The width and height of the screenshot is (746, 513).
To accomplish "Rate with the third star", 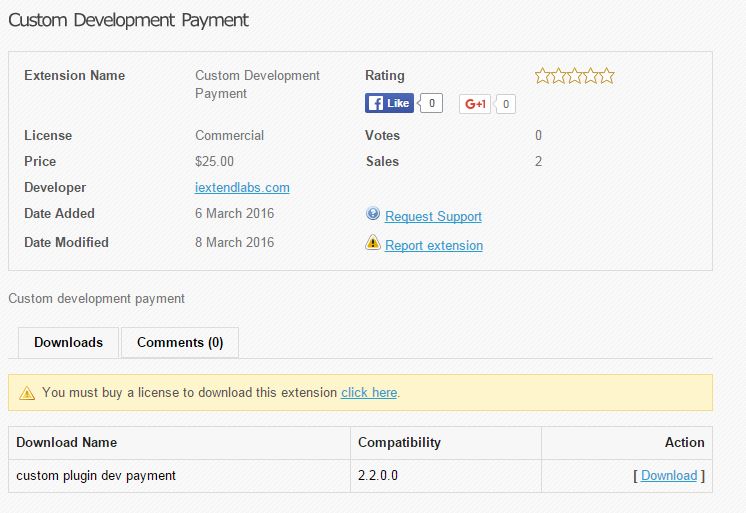I will tap(575, 76).
